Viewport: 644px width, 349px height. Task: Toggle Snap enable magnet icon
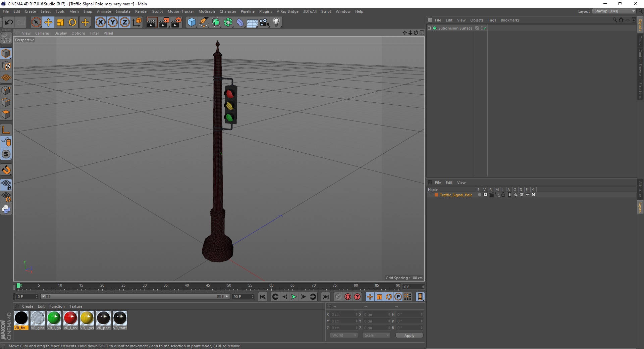tap(6, 170)
